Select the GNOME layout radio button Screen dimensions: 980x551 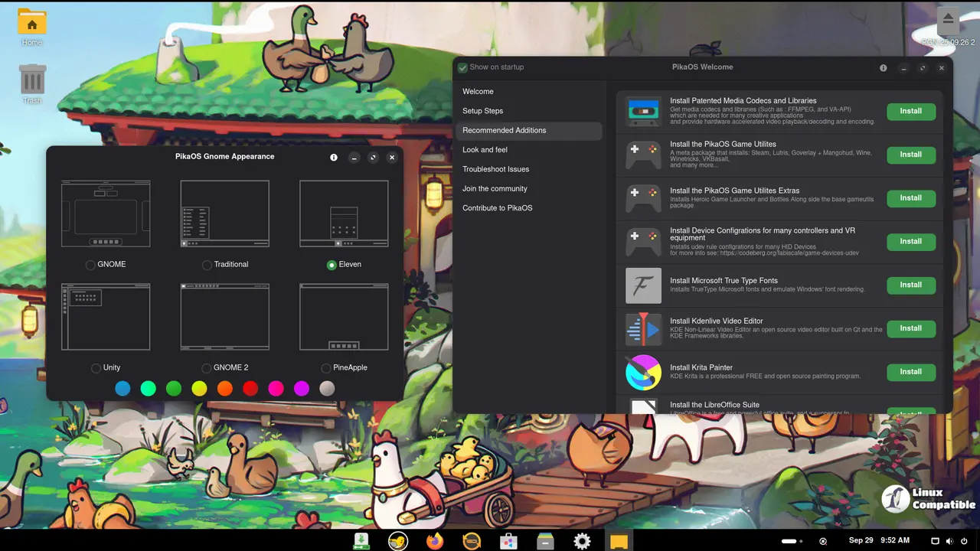click(91, 265)
